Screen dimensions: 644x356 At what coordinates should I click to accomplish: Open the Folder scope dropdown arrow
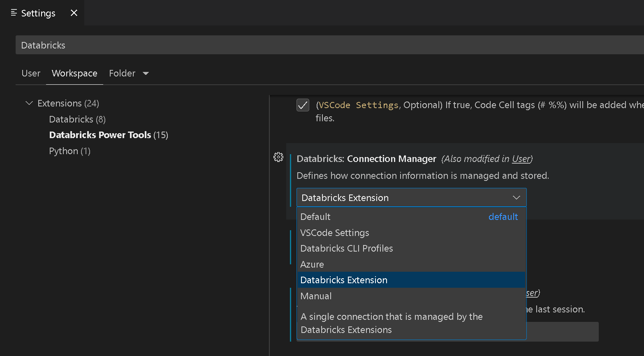click(x=146, y=74)
